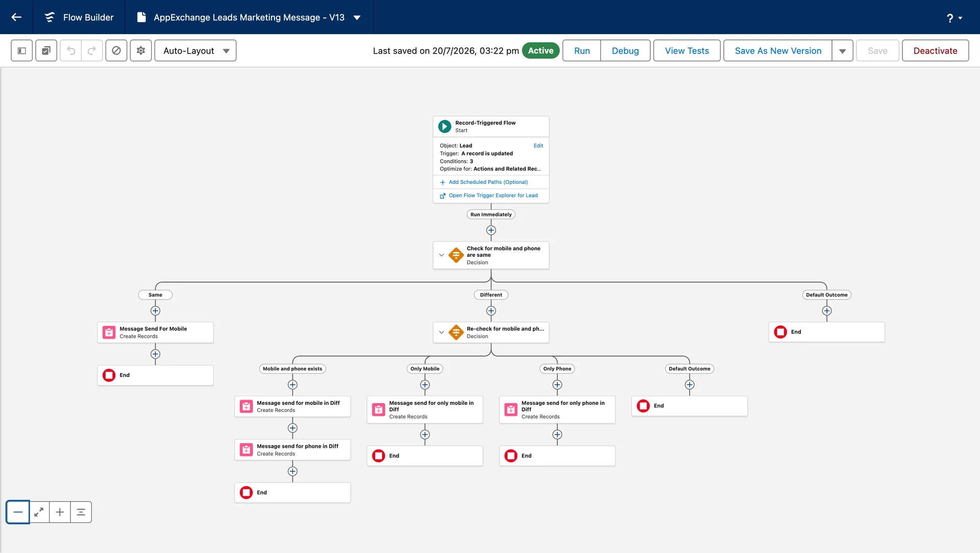Open the Save As New Version arrow menu
Viewport: 980px width, 553px height.
click(x=843, y=51)
